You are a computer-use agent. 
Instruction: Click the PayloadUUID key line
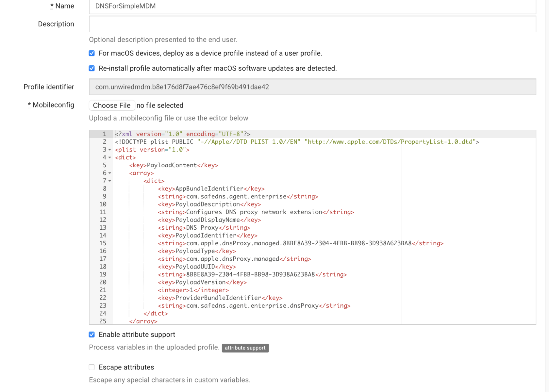(197, 267)
